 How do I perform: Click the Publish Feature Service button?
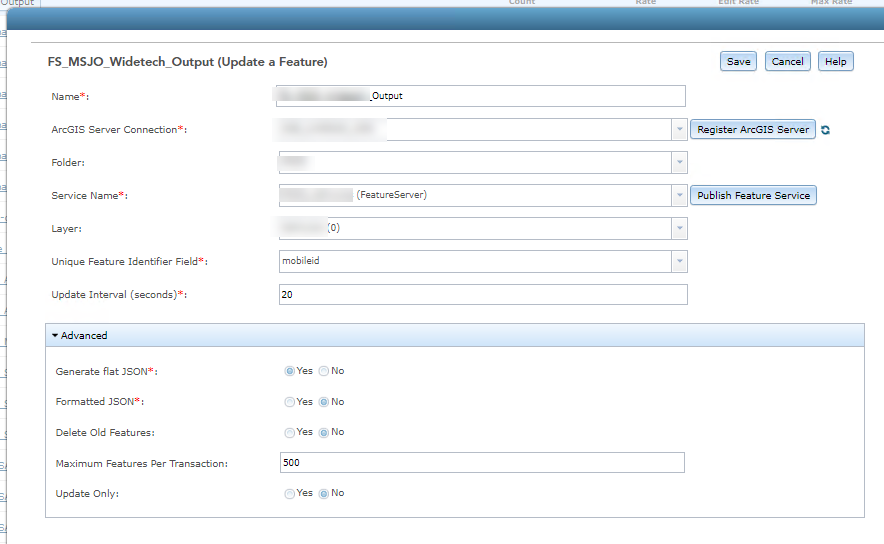(x=753, y=195)
